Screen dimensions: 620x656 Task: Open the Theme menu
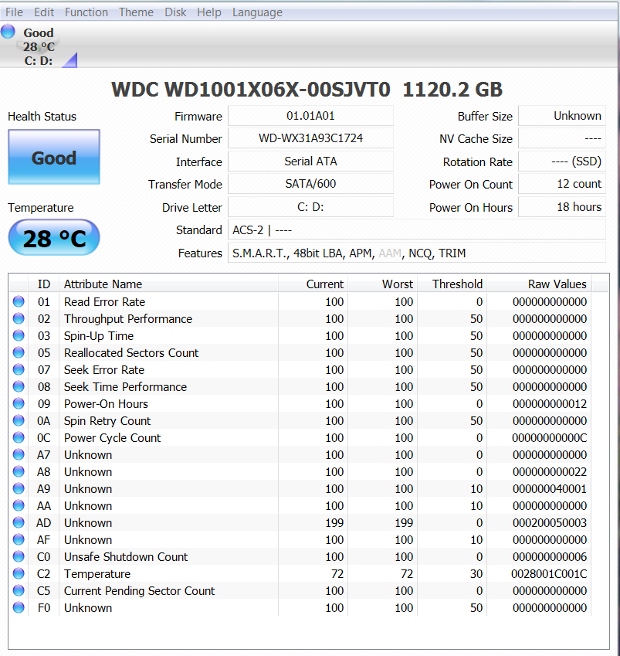coord(136,12)
